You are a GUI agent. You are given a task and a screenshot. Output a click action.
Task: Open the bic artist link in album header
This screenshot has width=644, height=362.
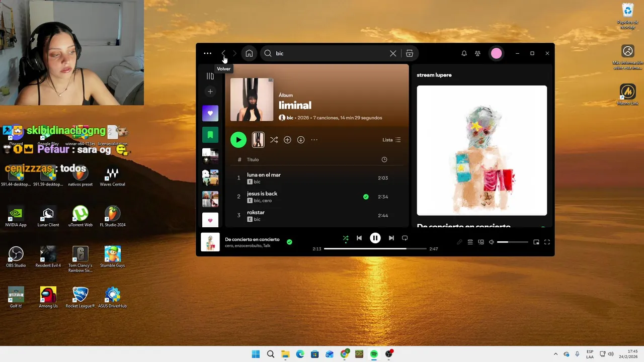[x=290, y=118]
